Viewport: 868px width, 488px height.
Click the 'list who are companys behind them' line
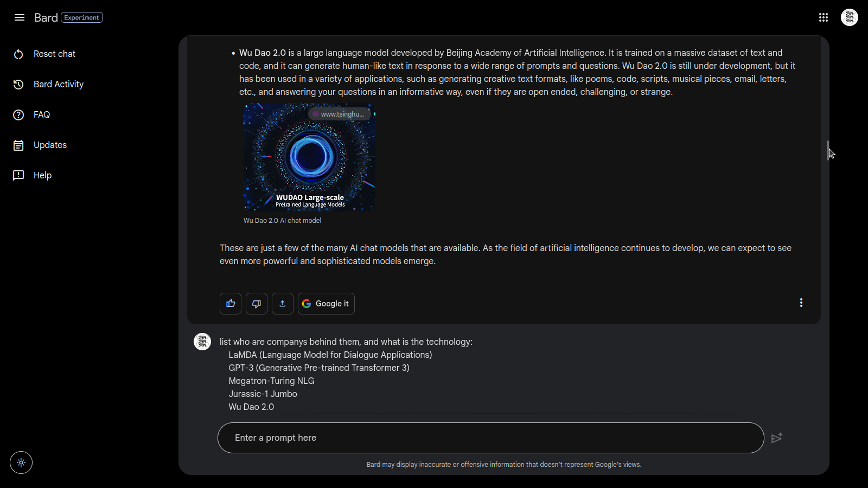point(346,342)
